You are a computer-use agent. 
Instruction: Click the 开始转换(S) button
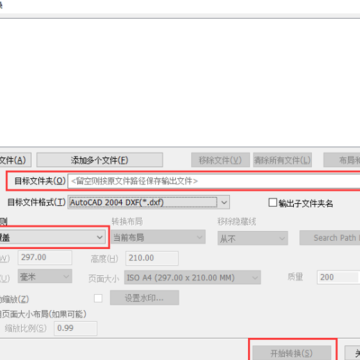coord(291,353)
